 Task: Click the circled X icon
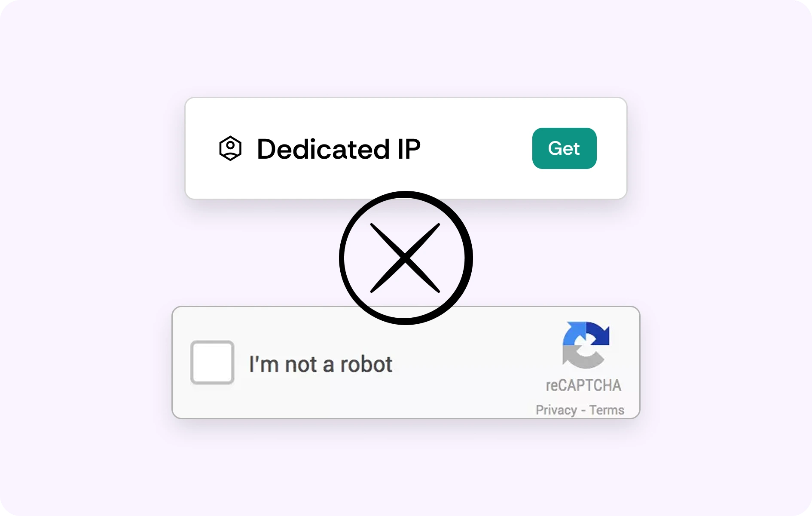pos(406,258)
